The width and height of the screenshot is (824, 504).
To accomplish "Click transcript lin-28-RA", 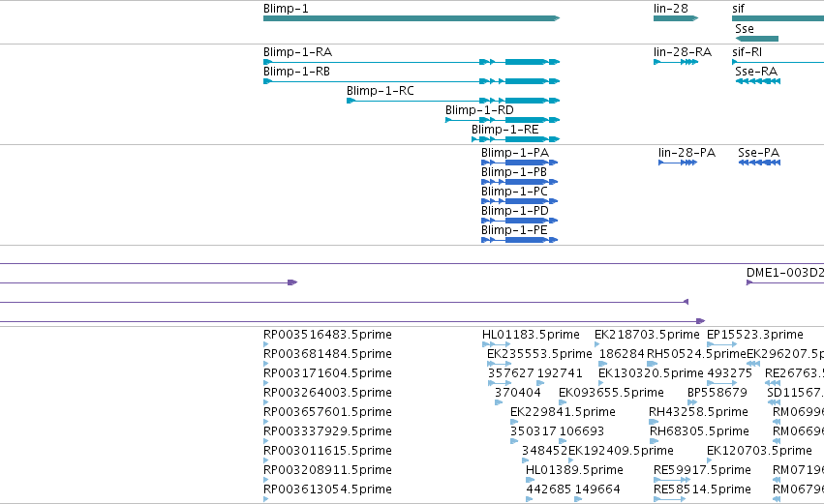I will (x=676, y=62).
